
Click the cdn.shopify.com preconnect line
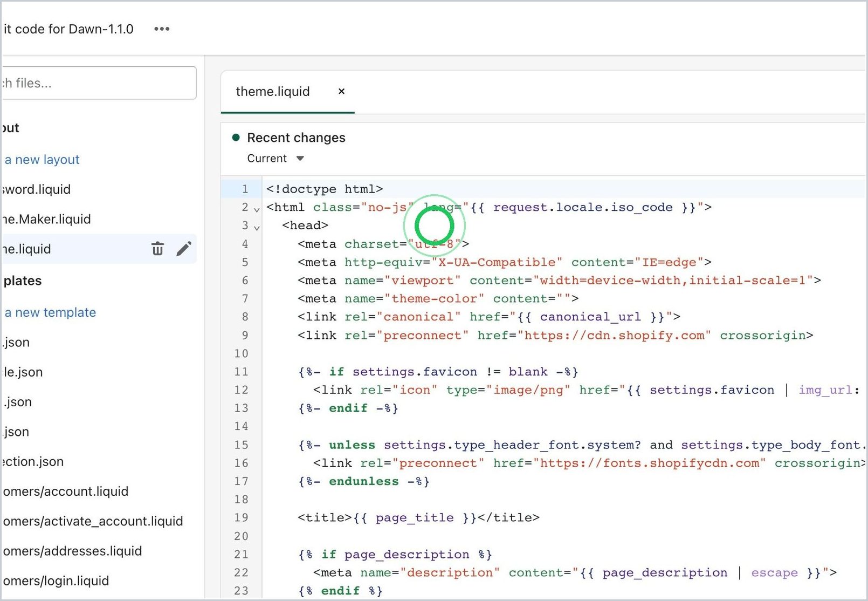555,335
